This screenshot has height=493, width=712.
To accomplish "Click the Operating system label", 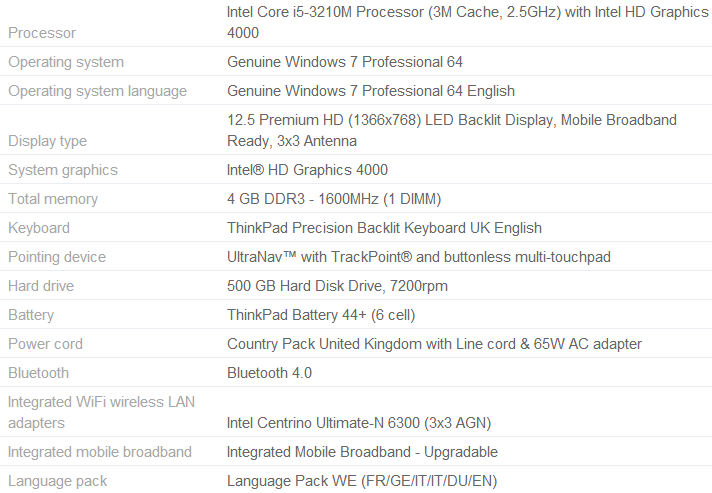I will pyautogui.click(x=66, y=62).
